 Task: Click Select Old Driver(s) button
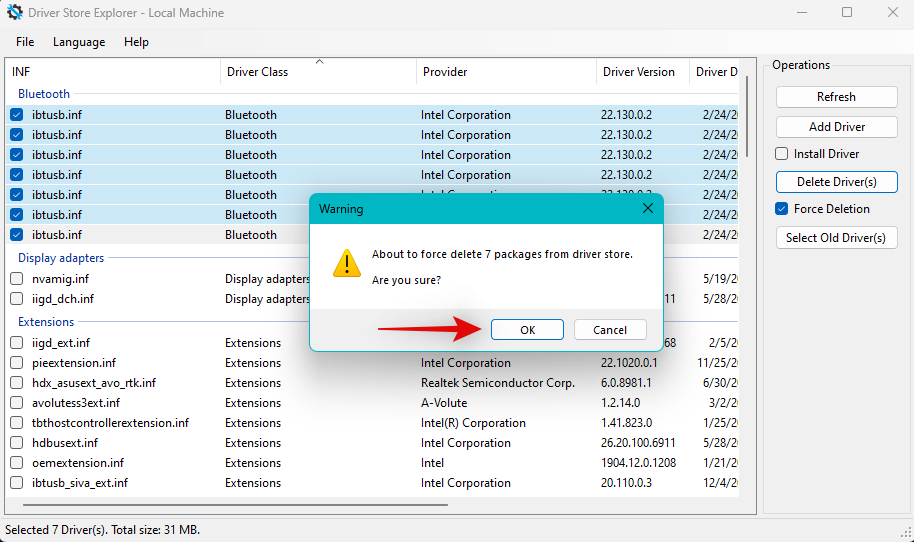pyautogui.click(x=836, y=238)
